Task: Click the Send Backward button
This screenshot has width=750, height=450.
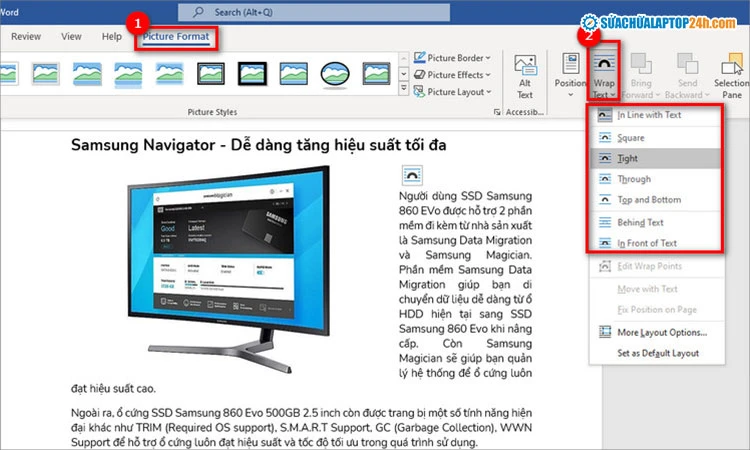Action: (x=687, y=77)
